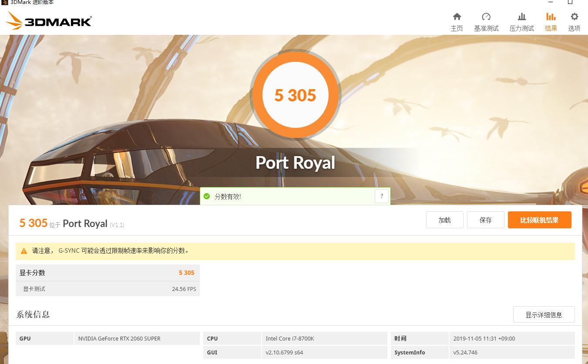The height and width of the screenshot is (364, 588).
Task: Click the green checkmark score validity icon
Action: click(x=207, y=196)
